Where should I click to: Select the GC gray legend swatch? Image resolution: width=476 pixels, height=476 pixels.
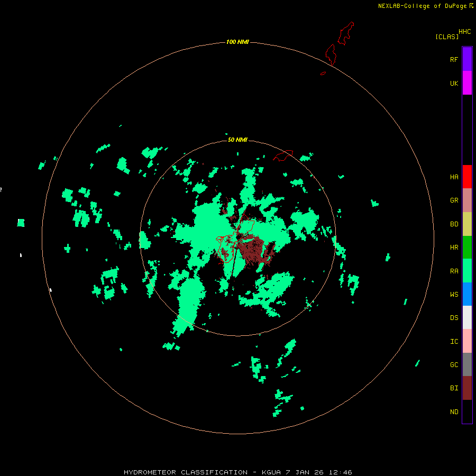467,364
